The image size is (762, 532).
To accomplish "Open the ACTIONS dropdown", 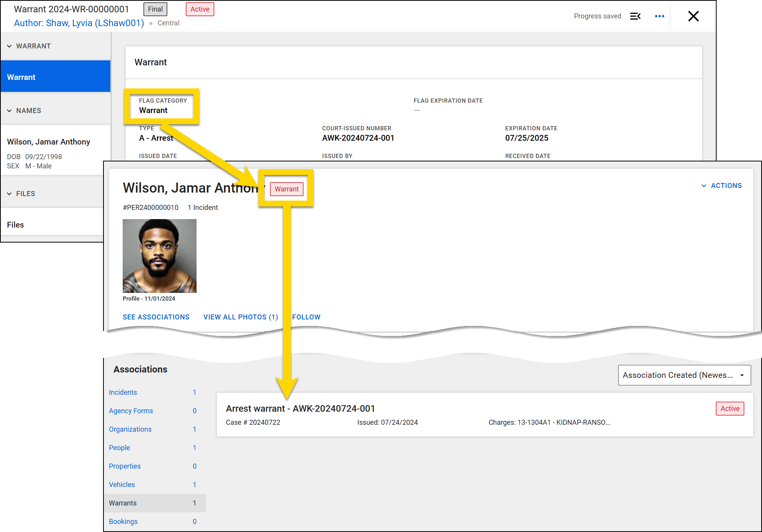I will click(726, 185).
